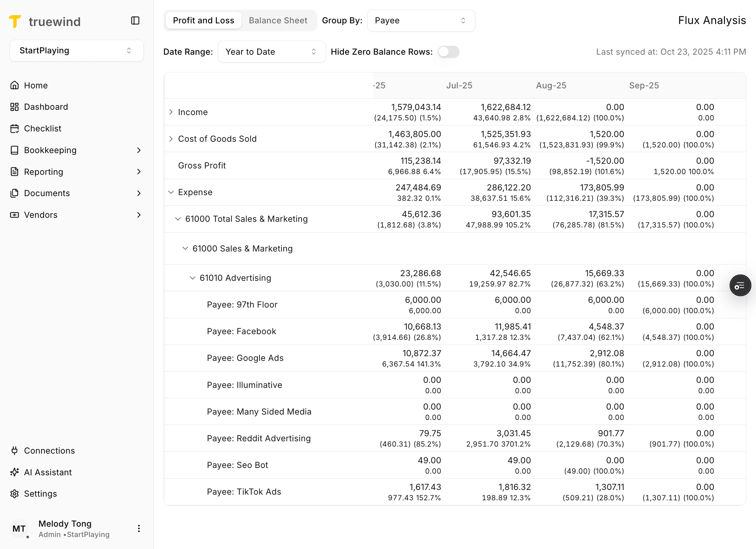Collapse the 61010 Advertising group
This screenshot has height=549, width=756.
point(192,278)
